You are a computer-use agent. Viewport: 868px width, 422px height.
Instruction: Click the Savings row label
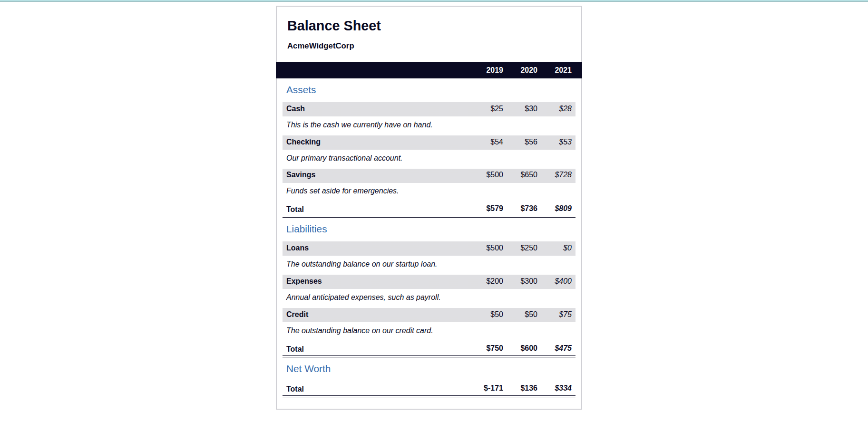301,175
